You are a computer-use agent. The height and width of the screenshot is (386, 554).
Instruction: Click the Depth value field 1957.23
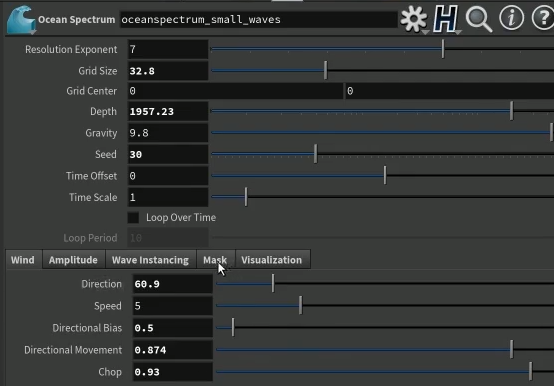point(168,112)
